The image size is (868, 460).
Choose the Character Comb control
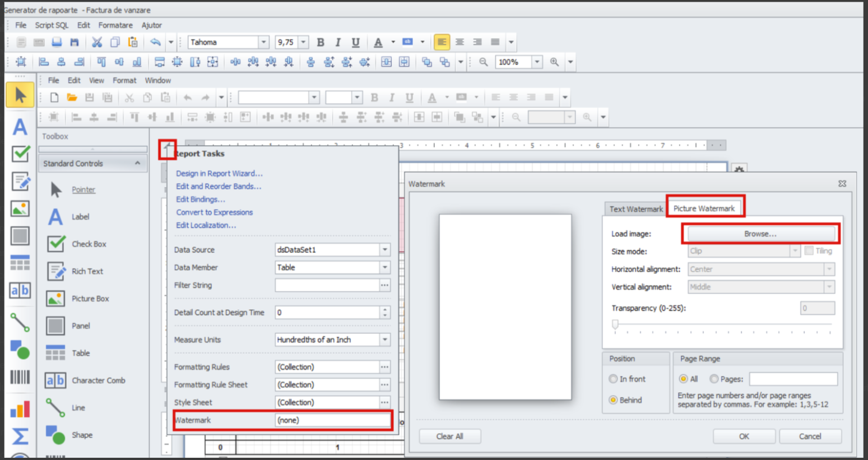(x=98, y=380)
